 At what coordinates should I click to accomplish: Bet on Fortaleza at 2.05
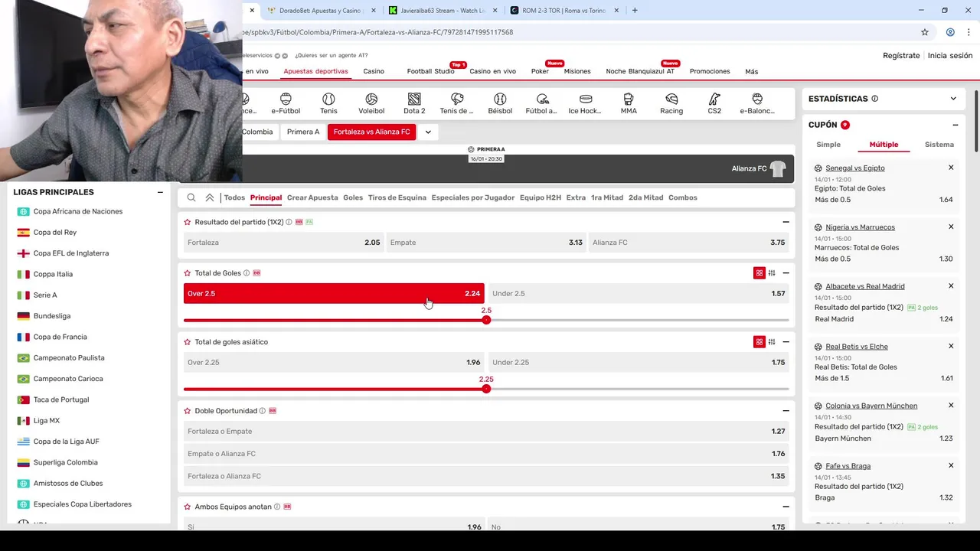pos(283,243)
